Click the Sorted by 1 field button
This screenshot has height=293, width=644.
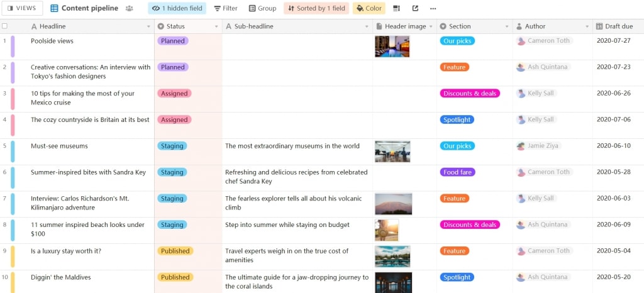point(316,9)
